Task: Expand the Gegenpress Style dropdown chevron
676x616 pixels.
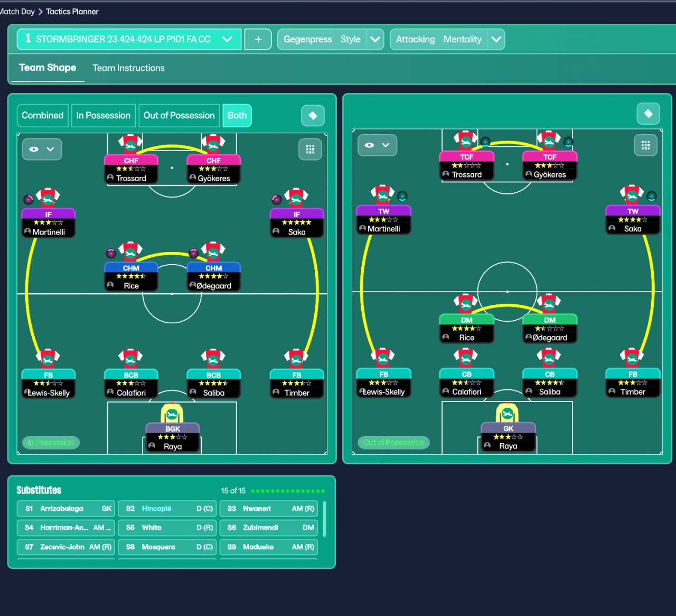Action: click(375, 39)
